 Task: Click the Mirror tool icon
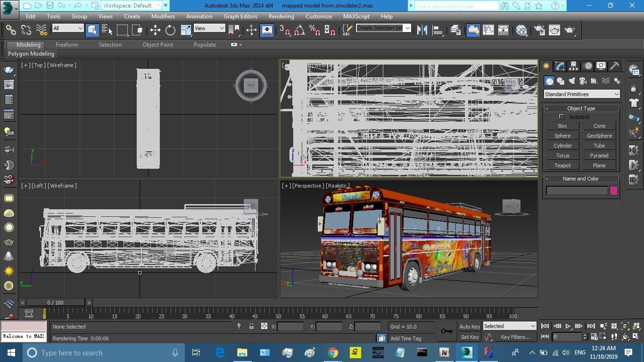422,30
